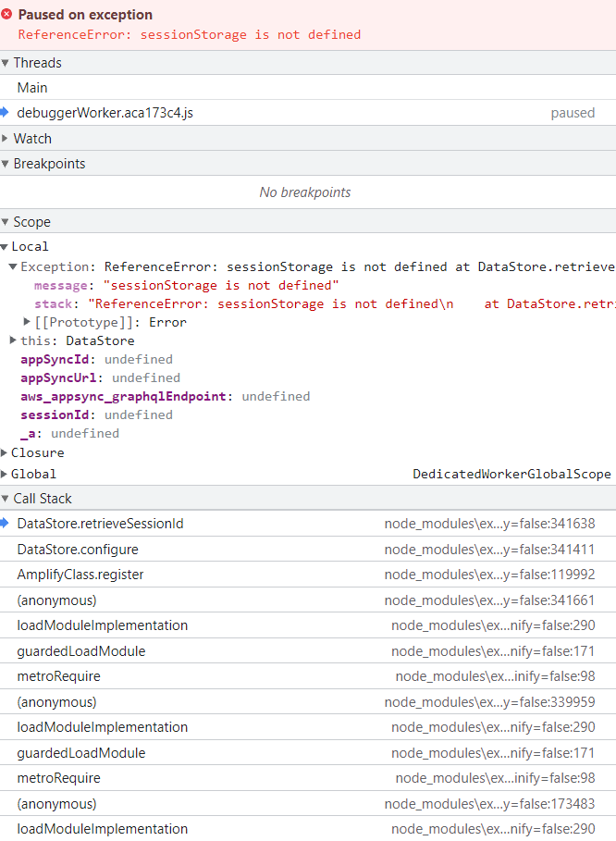Open source link ending in false:341661
Screen dimensions: 616x841
point(489,600)
